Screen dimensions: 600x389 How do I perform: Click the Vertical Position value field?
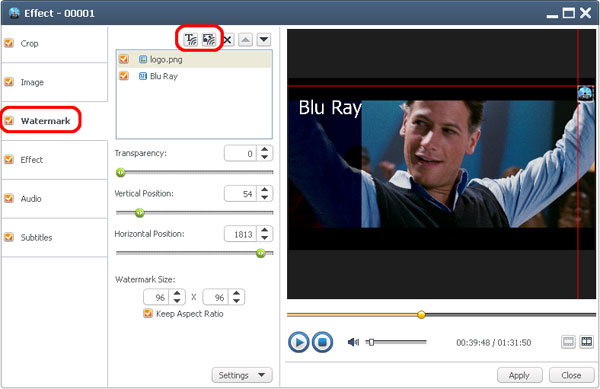240,194
